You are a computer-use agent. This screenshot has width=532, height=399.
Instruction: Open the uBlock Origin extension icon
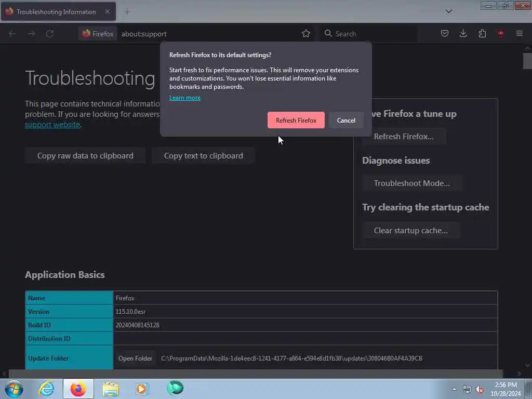tap(500, 33)
